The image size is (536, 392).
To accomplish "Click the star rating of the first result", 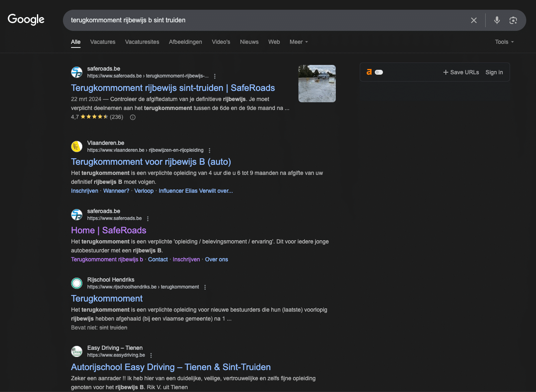I will click(94, 117).
